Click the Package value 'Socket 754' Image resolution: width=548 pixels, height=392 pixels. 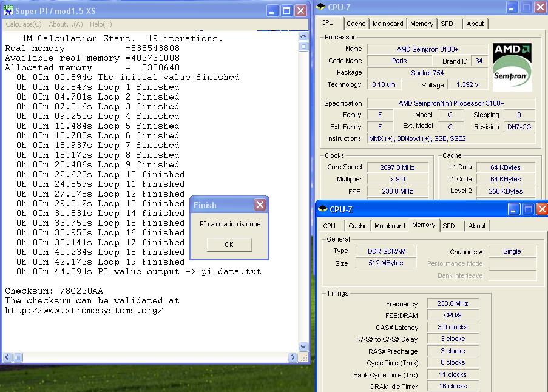coord(427,73)
